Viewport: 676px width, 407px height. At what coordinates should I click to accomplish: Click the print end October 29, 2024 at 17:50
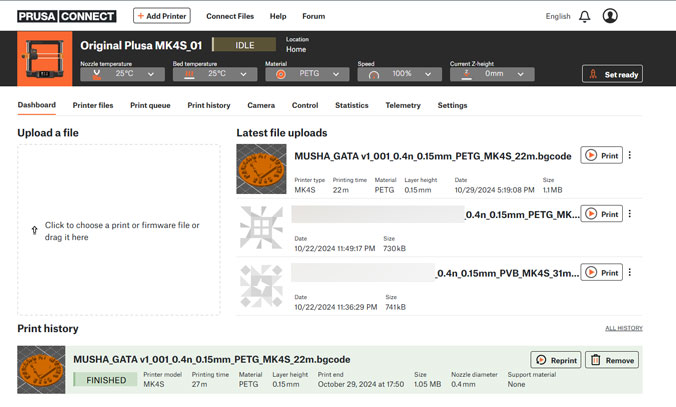click(361, 384)
